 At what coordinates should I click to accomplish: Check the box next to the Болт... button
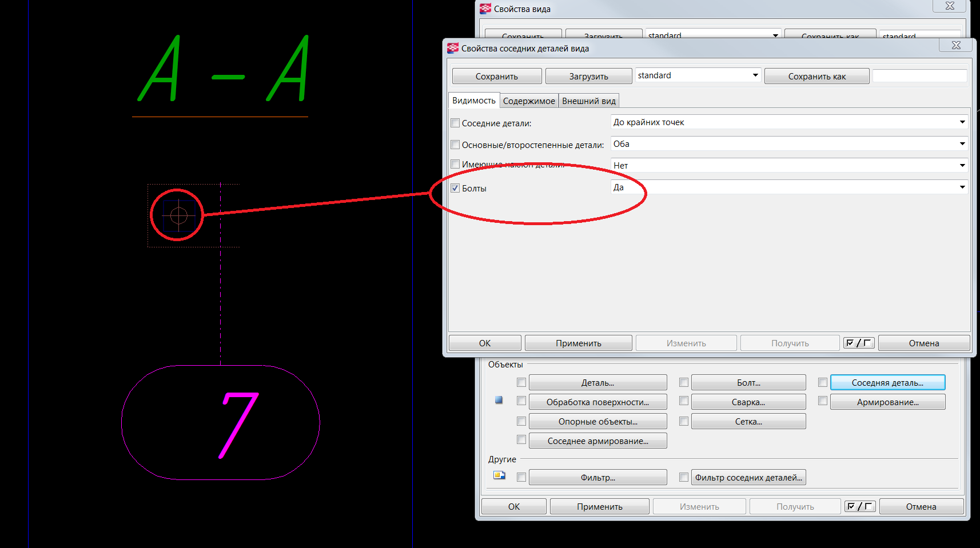click(x=684, y=382)
